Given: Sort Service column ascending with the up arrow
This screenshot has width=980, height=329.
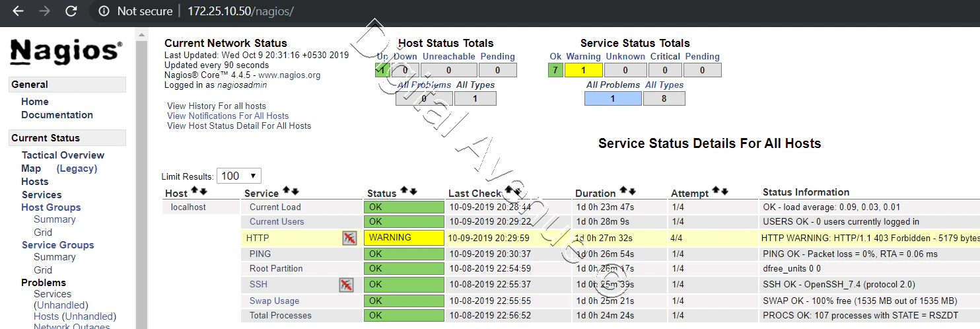Looking at the screenshot, I should (286, 191).
